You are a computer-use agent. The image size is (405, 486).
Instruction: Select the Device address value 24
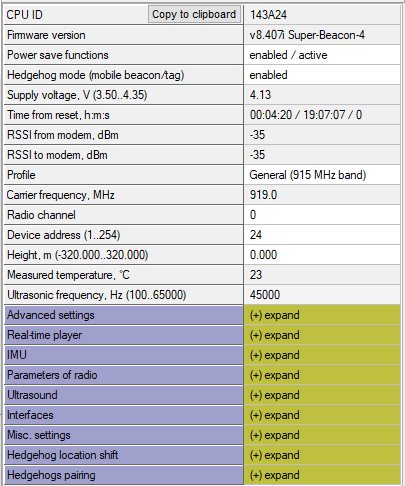tap(322, 235)
